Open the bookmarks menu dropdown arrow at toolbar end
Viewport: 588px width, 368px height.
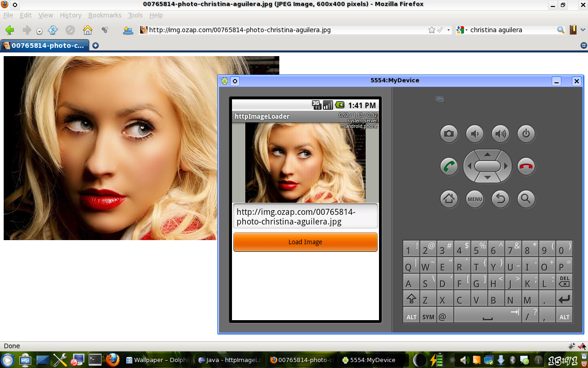pyautogui.click(x=583, y=30)
